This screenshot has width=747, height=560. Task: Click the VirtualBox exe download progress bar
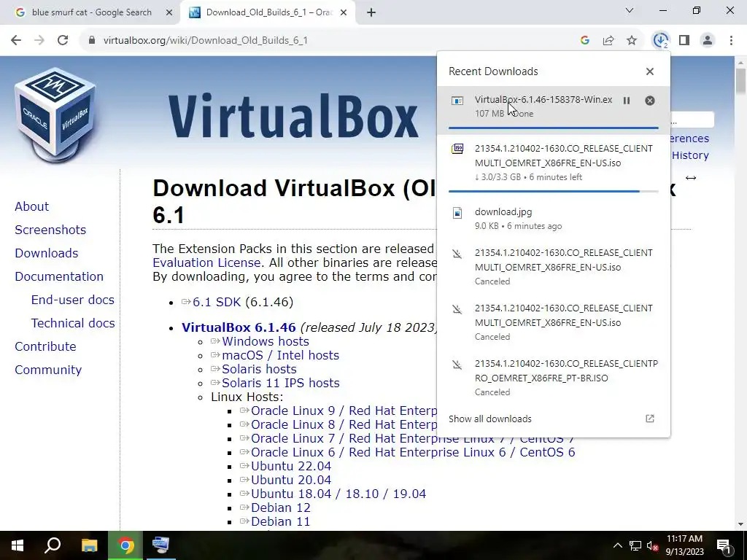tap(554, 128)
